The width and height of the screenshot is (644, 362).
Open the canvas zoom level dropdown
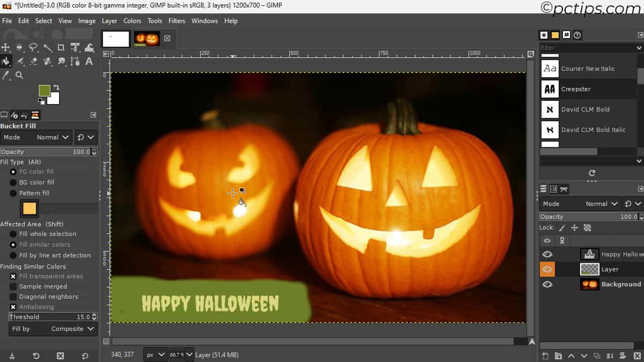181,354
